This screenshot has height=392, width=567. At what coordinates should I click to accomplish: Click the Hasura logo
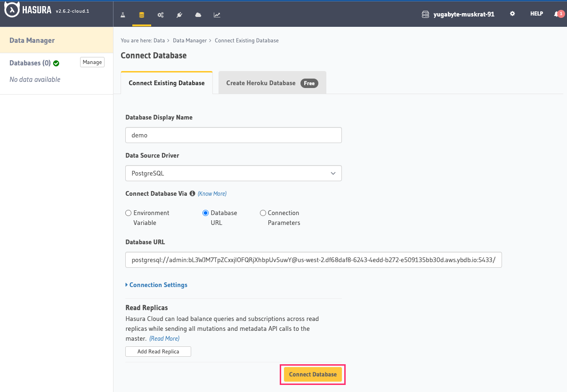11,10
